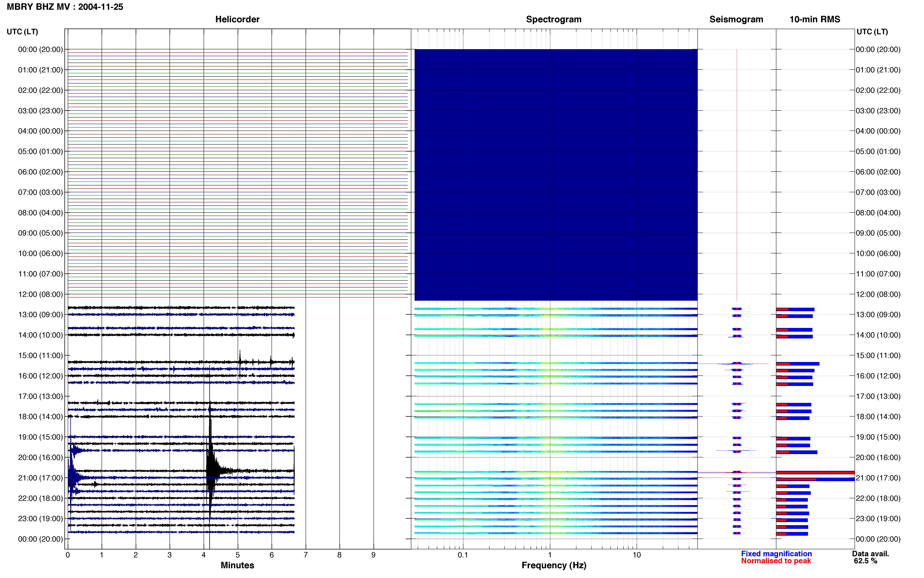
Task: Select the "Seismogram" panel heading
Action: pyautogui.click(x=736, y=19)
